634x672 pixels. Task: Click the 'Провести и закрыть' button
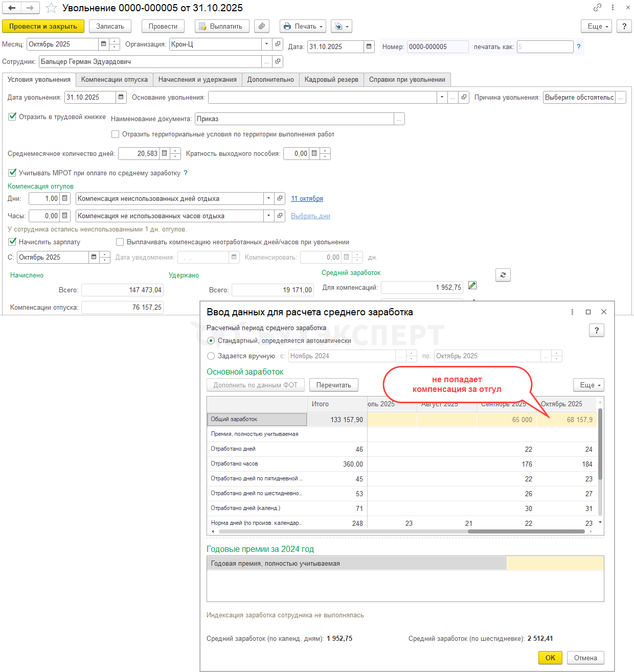[x=43, y=26]
